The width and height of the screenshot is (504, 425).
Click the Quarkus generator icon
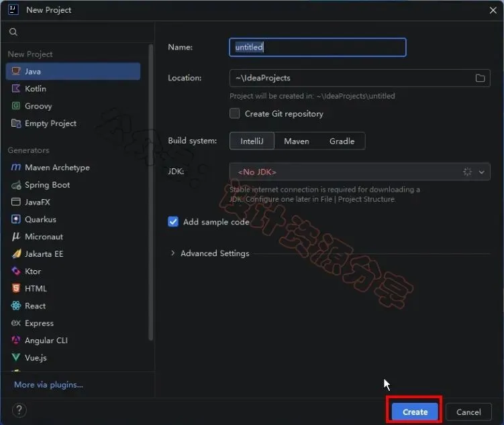point(15,219)
